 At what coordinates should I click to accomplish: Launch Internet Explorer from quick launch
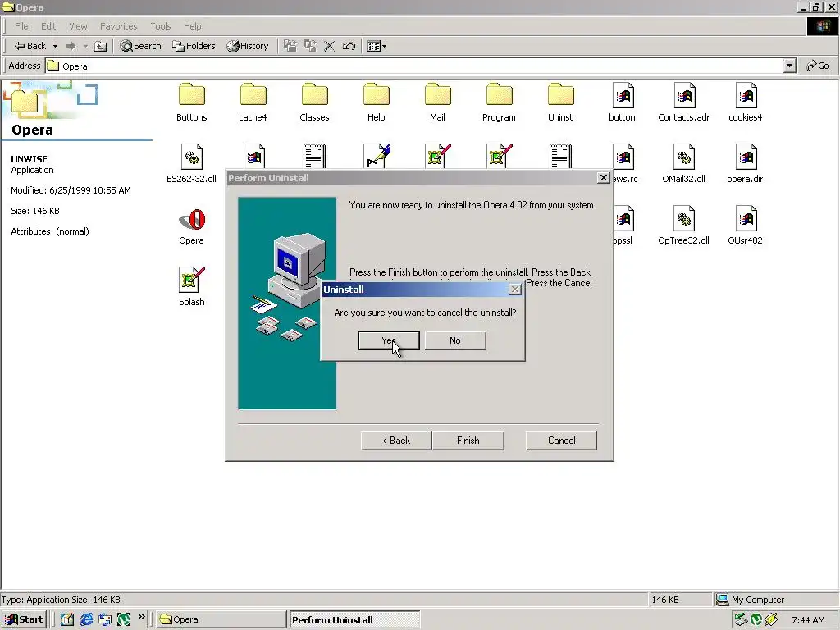[x=85, y=619]
